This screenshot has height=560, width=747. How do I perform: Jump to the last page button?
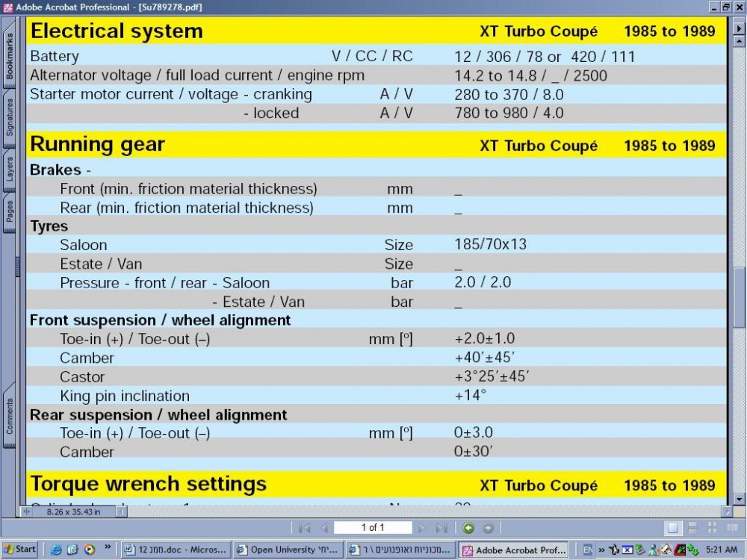pyautogui.click(x=441, y=528)
